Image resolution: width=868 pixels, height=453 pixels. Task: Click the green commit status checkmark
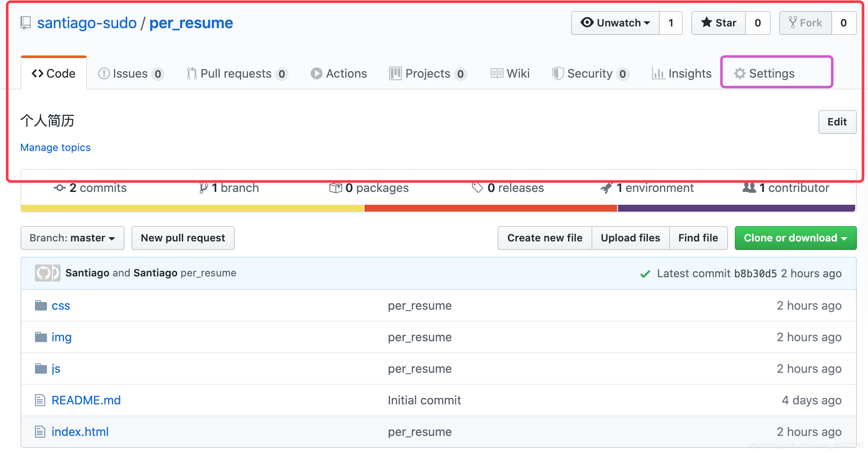pos(645,274)
